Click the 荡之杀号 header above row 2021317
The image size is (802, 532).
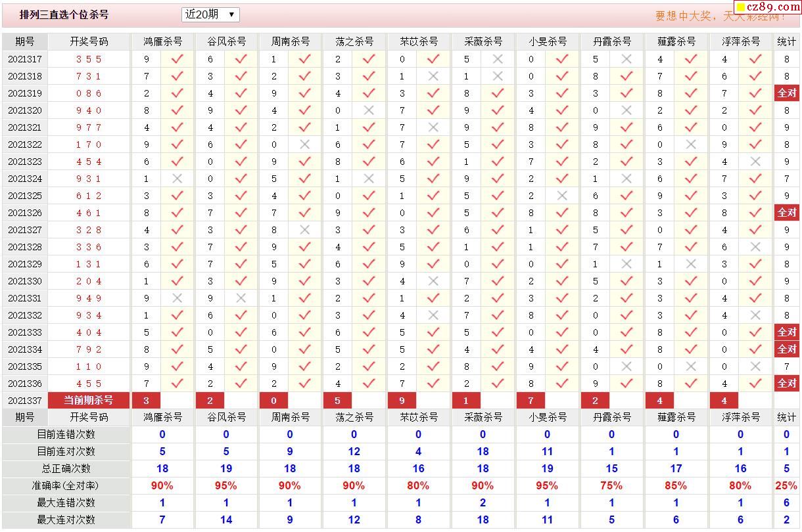pos(354,41)
